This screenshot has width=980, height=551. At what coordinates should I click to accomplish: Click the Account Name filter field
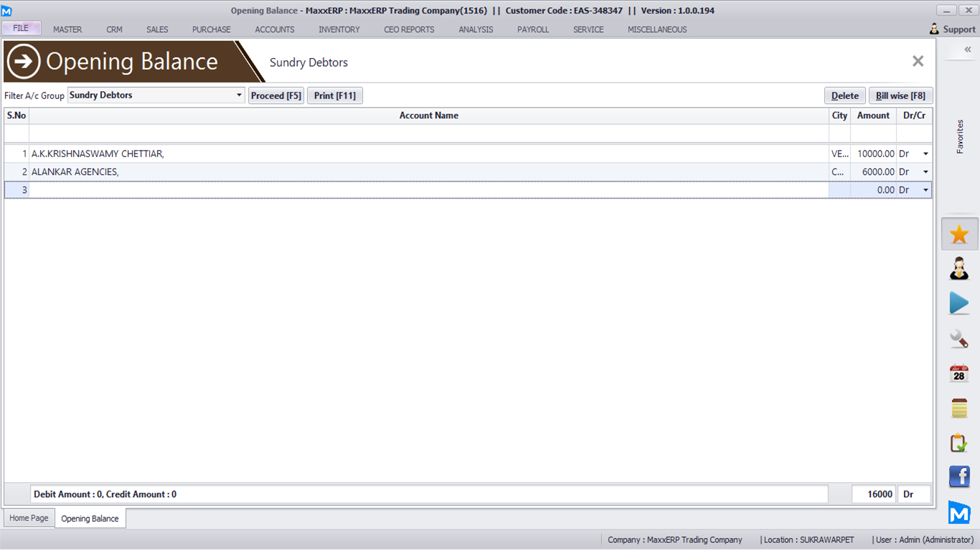428,133
